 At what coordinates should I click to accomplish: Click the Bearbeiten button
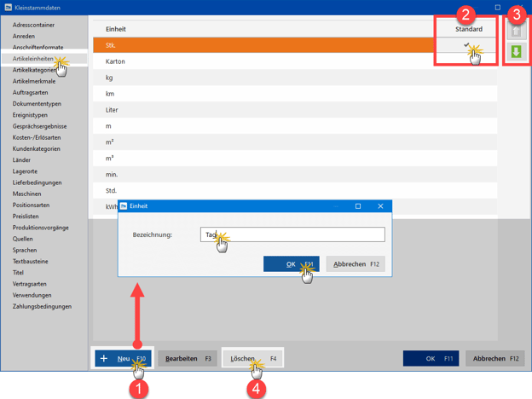pos(188,359)
